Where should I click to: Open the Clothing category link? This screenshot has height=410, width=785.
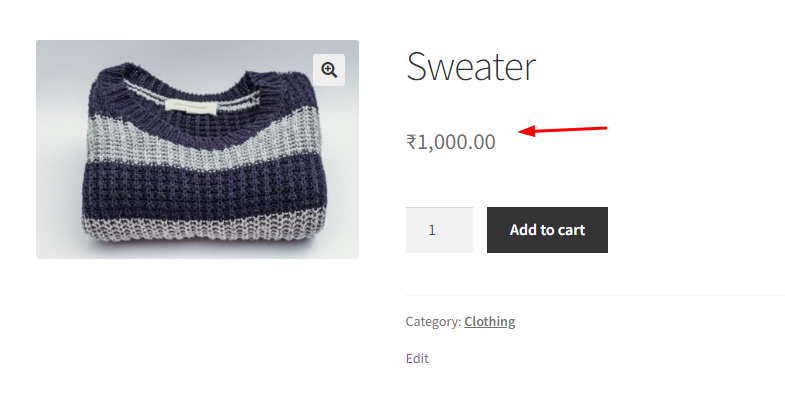pyautogui.click(x=490, y=321)
